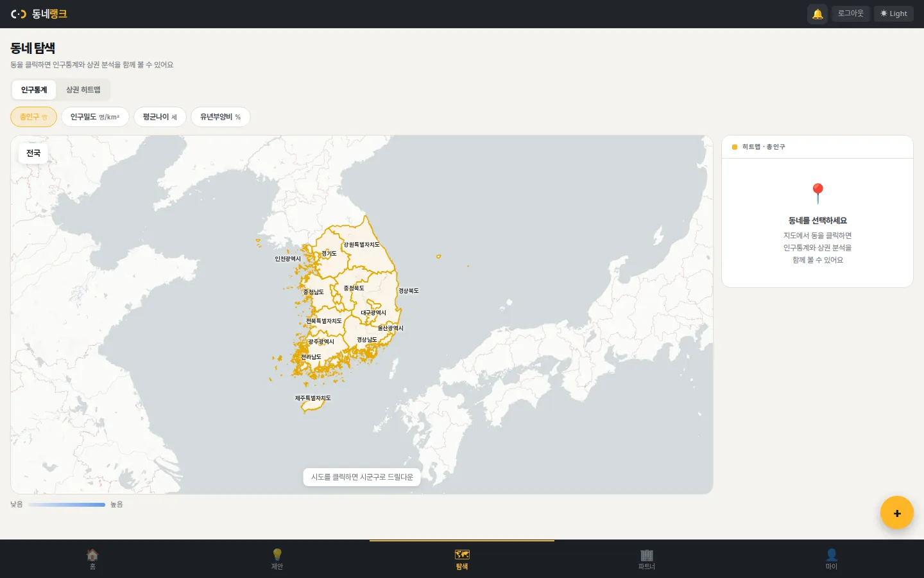
Task: Select the 총인구 metric chip
Action: [x=33, y=117]
